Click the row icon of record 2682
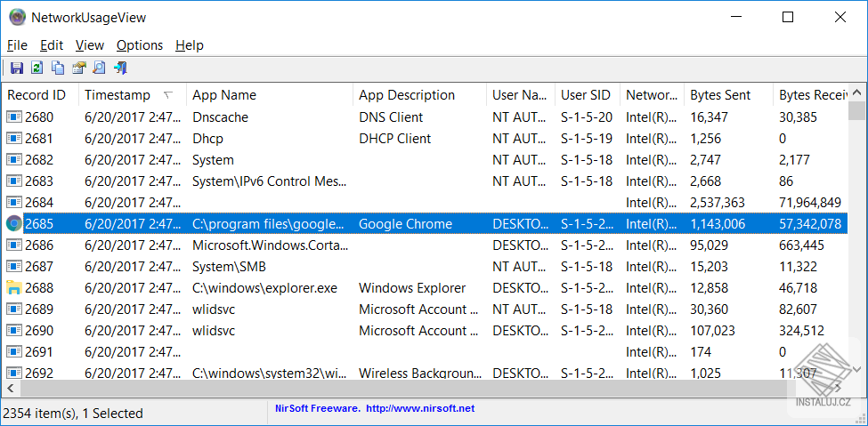The height and width of the screenshot is (426, 868). click(14, 160)
